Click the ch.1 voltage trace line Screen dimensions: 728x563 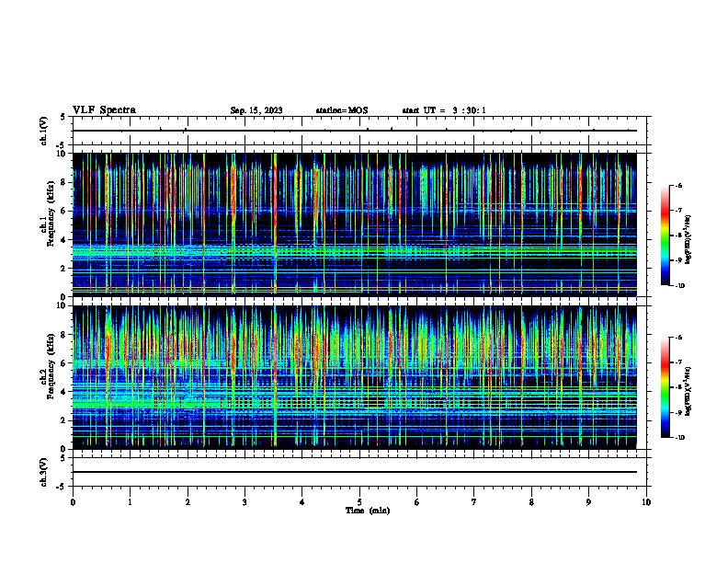coord(355,131)
